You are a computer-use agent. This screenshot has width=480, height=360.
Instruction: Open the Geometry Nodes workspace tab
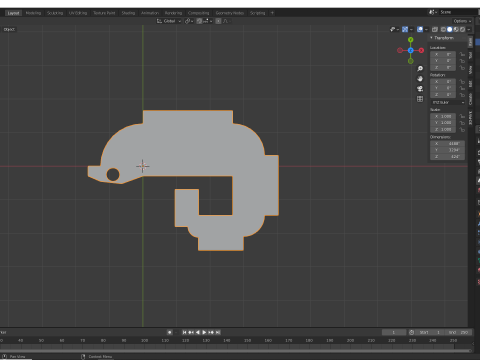pos(230,13)
